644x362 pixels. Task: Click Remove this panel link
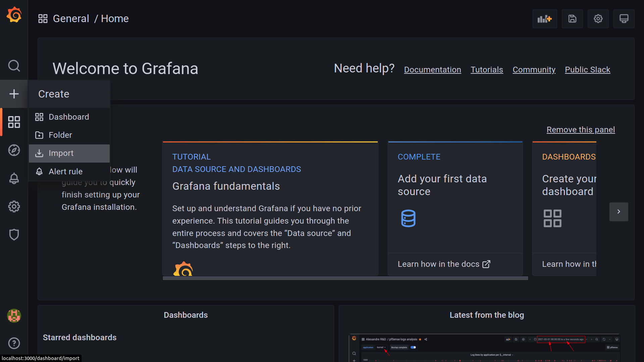click(x=581, y=130)
